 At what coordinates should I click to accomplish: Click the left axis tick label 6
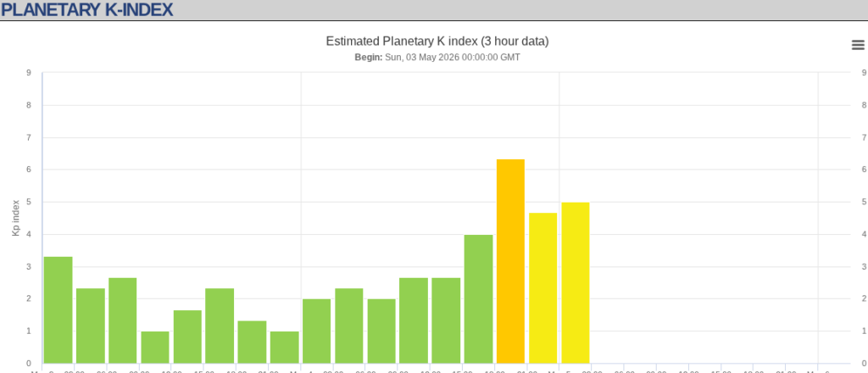28,170
